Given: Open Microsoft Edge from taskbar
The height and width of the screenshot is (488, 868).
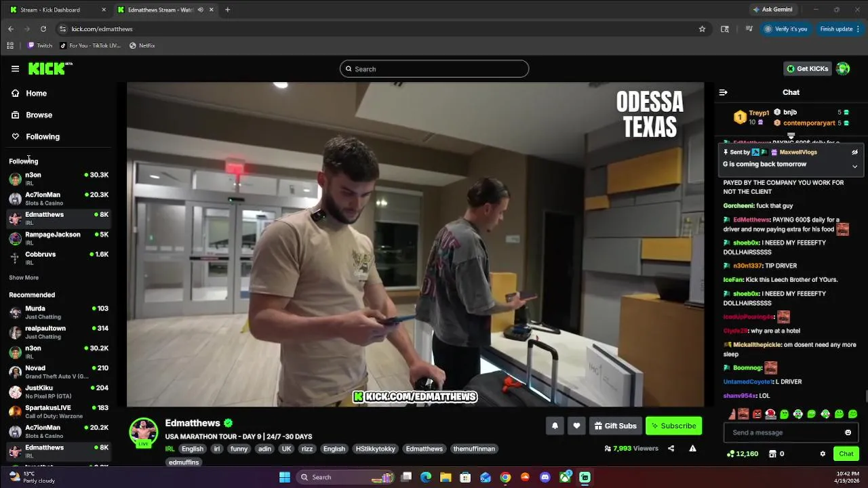Looking at the screenshot, I should pyautogui.click(x=426, y=477).
